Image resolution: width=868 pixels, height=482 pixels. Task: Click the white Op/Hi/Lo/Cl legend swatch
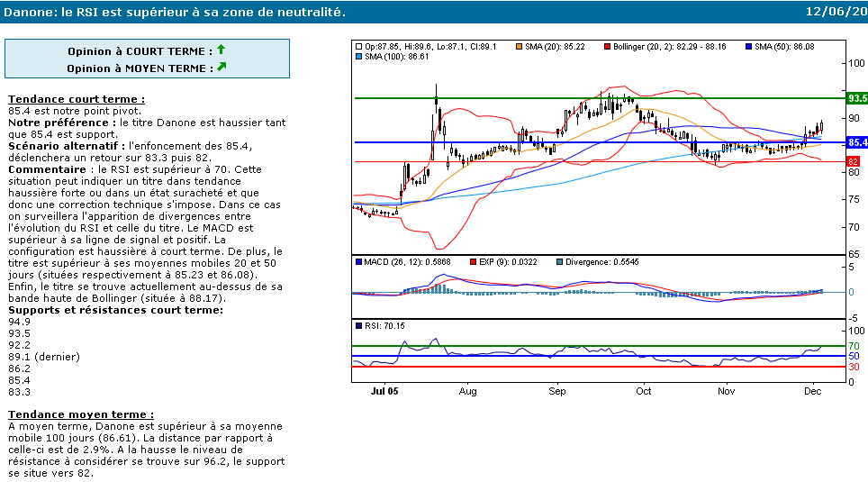pyautogui.click(x=358, y=47)
